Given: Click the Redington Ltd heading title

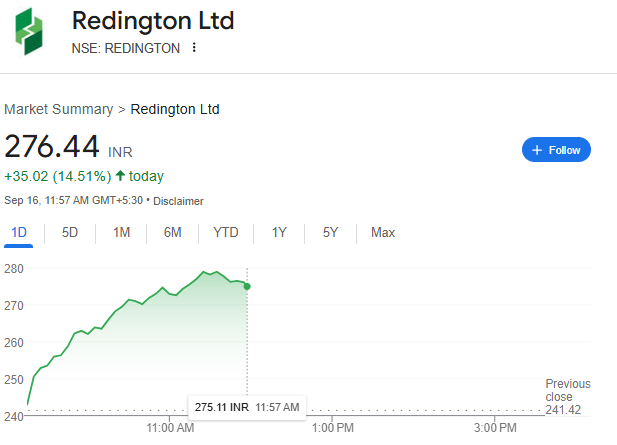Looking at the screenshot, I should pos(154,21).
